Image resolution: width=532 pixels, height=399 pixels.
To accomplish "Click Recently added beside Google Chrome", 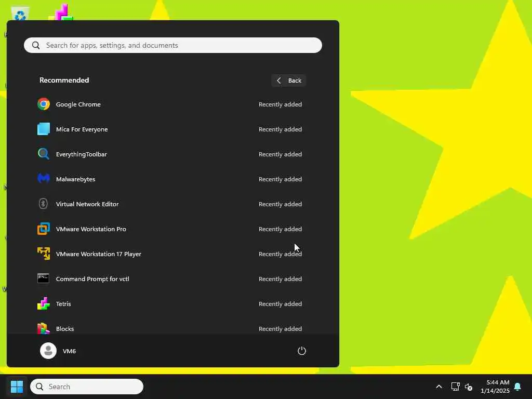I will (x=280, y=104).
